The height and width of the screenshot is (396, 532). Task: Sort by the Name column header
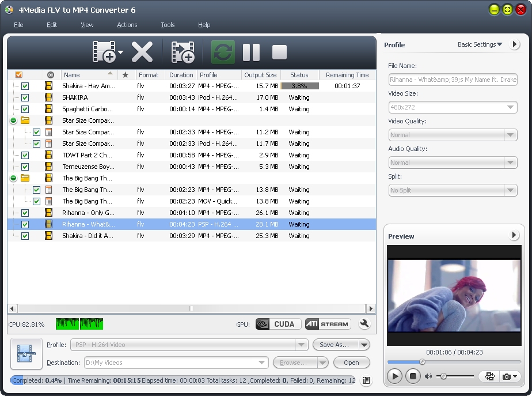89,75
